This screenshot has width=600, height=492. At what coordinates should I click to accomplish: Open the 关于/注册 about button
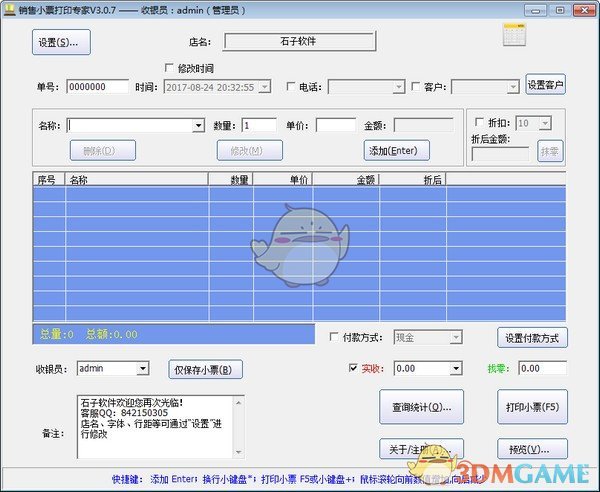click(x=421, y=449)
